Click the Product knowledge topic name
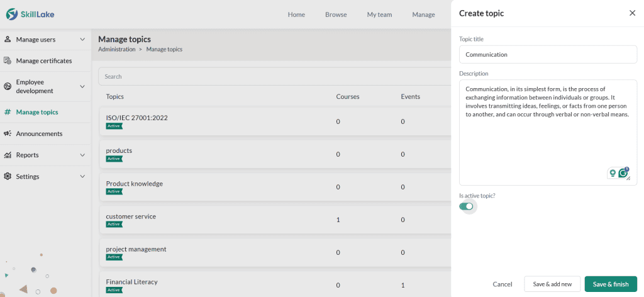Viewport: 644px width, 297px height. [x=135, y=184]
